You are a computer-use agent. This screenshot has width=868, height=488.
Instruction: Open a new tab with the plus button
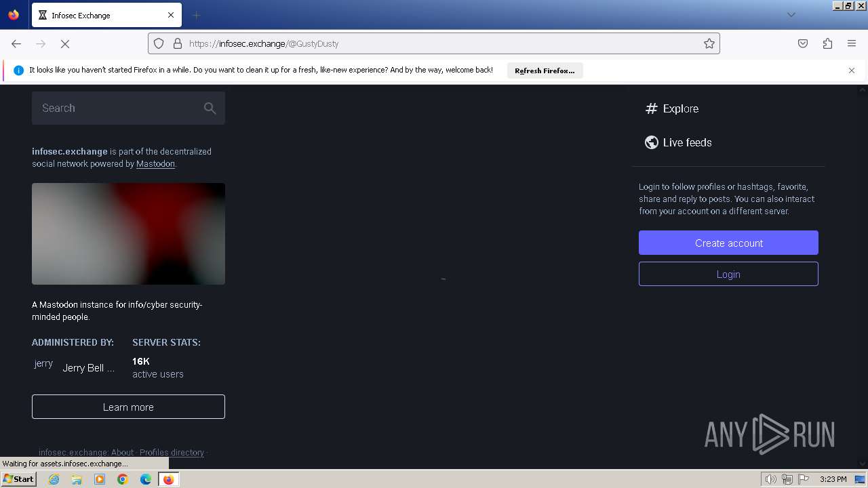pyautogui.click(x=196, y=15)
